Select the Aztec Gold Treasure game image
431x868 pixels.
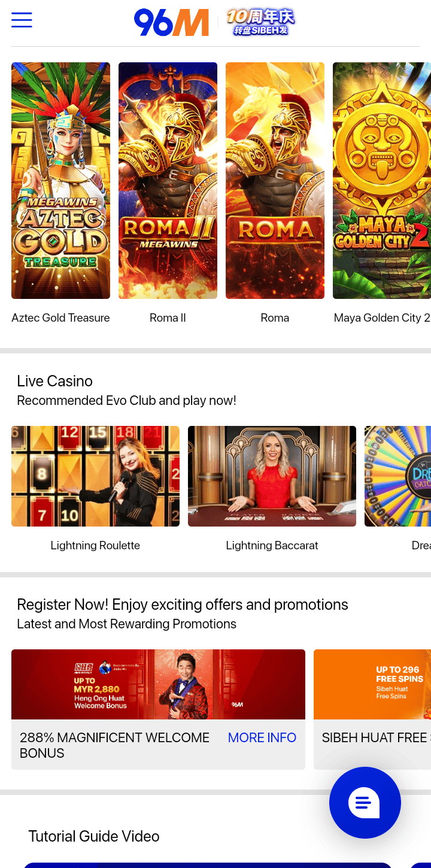60,180
